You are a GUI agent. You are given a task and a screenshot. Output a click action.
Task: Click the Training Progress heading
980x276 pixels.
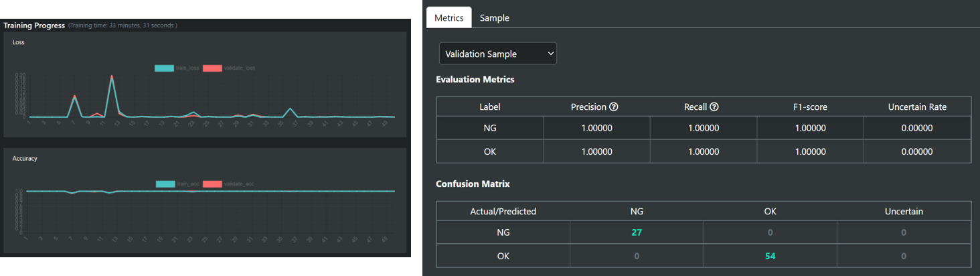(34, 25)
